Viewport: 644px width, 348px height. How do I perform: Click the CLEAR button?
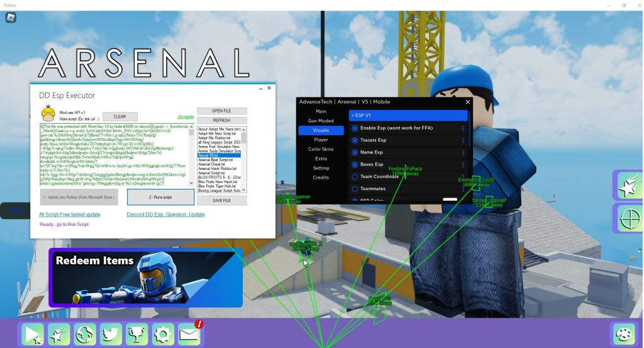120,116
